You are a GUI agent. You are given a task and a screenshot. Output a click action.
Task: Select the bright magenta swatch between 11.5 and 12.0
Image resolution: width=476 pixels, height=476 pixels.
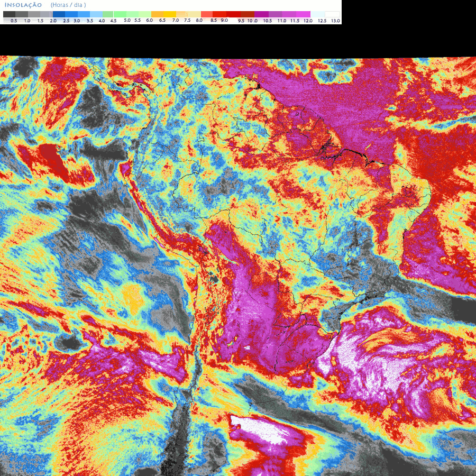pyautogui.click(x=303, y=14)
